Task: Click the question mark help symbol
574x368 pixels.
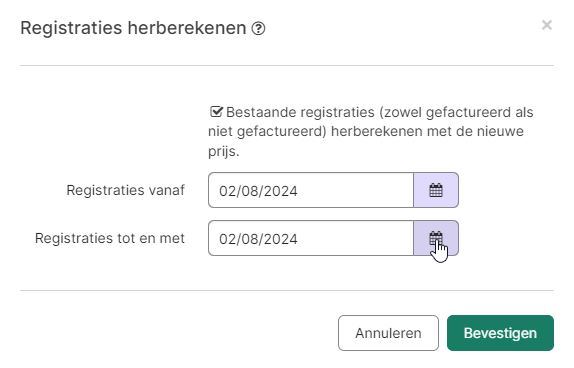Action: 258,28
